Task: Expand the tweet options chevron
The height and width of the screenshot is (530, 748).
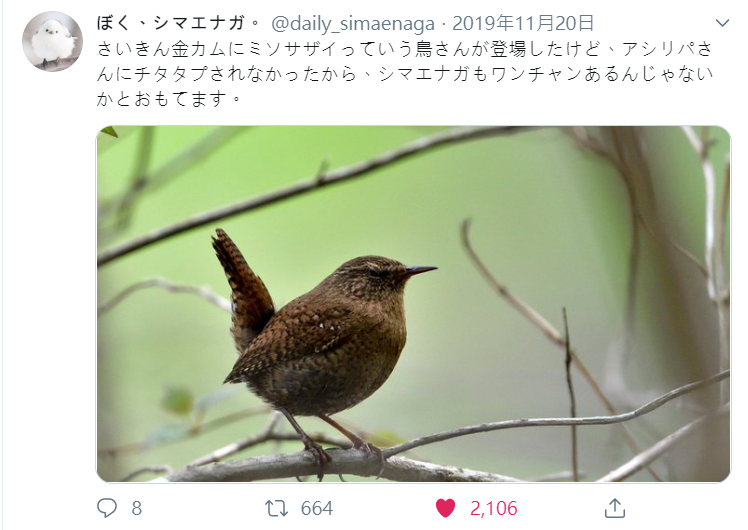Action: [x=723, y=22]
